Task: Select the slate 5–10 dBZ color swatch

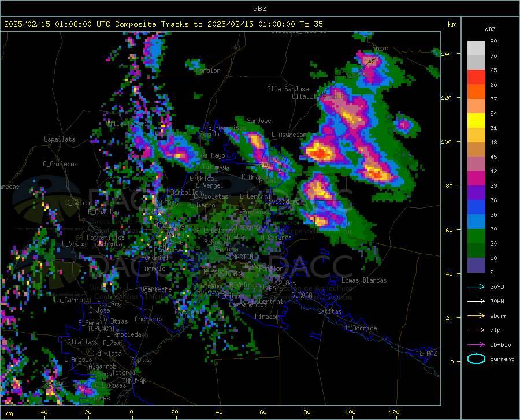Action: 476,265
